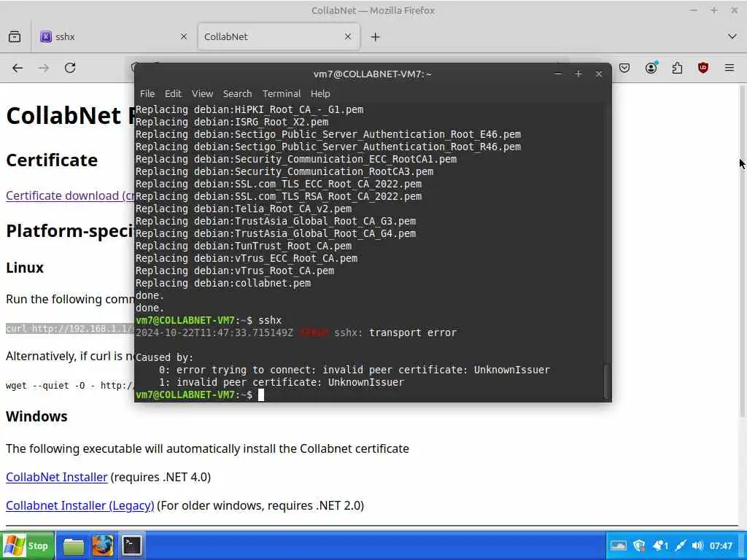Expand the list all tabs chevron
The height and width of the screenshot is (560, 747).
click(732, 36)
